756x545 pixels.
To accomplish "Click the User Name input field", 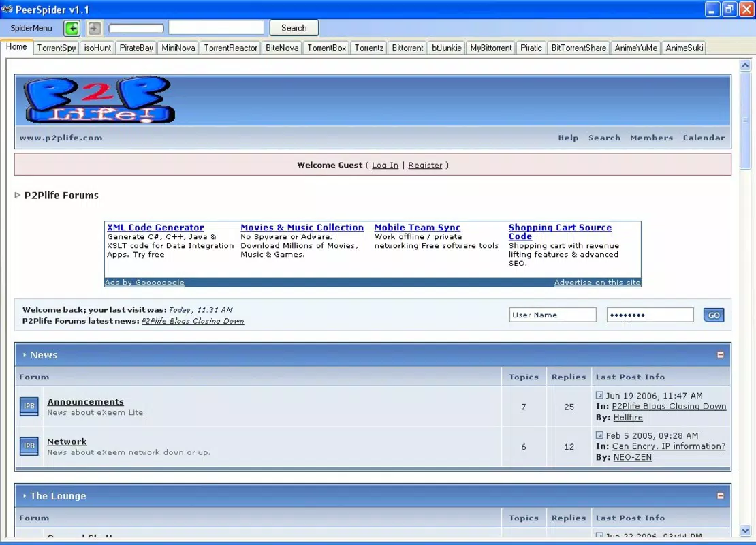I will pyautogui.click(x=552, y=315).
